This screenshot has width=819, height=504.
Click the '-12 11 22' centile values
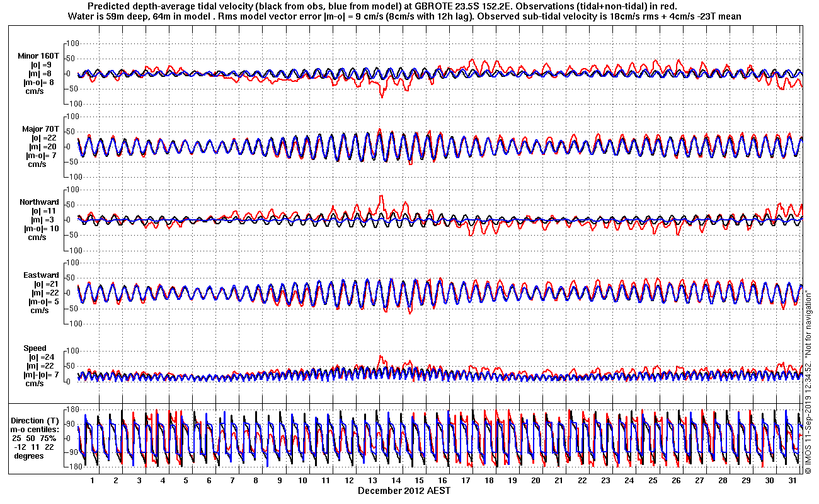coord(35,447)
